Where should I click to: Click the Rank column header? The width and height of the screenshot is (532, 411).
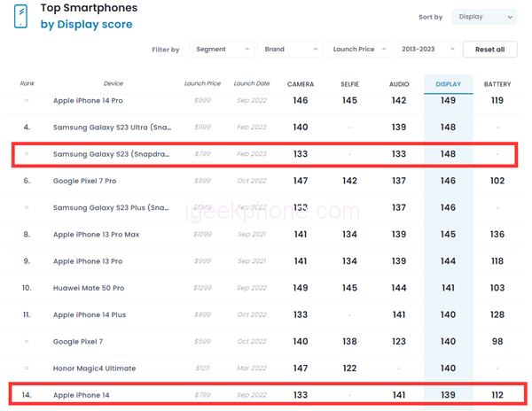click(x=27, y=84)
